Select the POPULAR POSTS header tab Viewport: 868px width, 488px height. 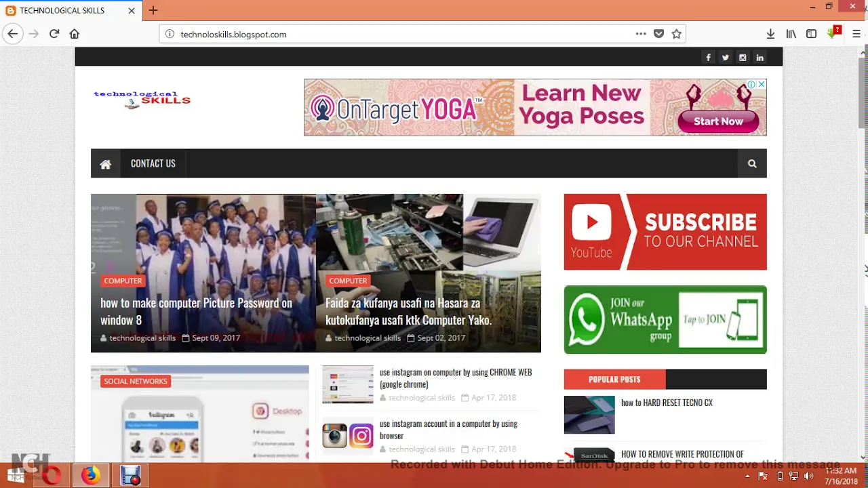point(614,379)
